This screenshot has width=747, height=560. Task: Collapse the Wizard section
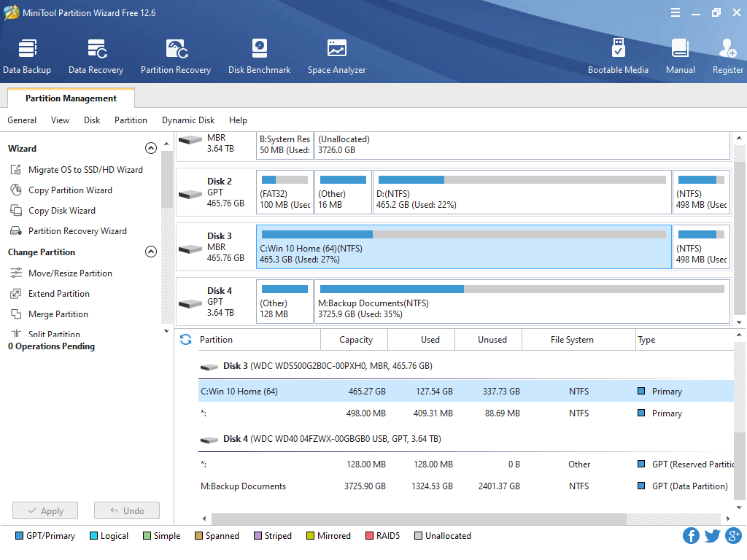pyautogui.click(x=151, y=148)
